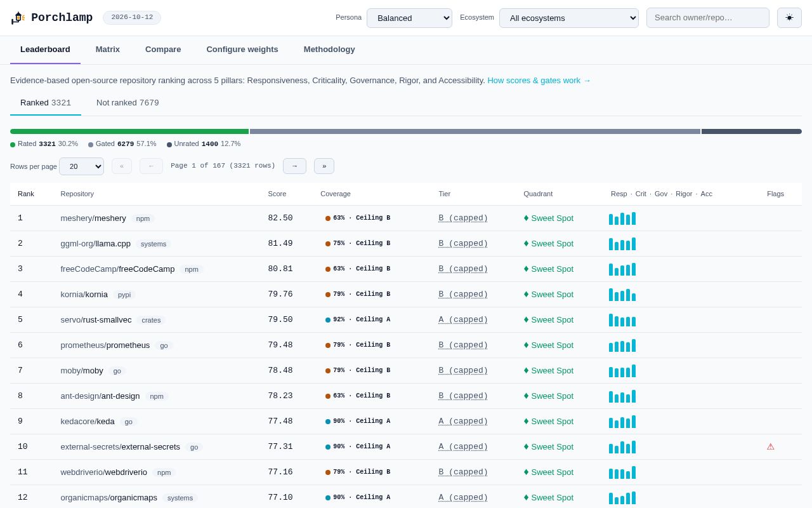The image size is (812, 508).
Task: Click B (capped) tier for moby row
Action: pyautogui.click(x=463, y=371)
